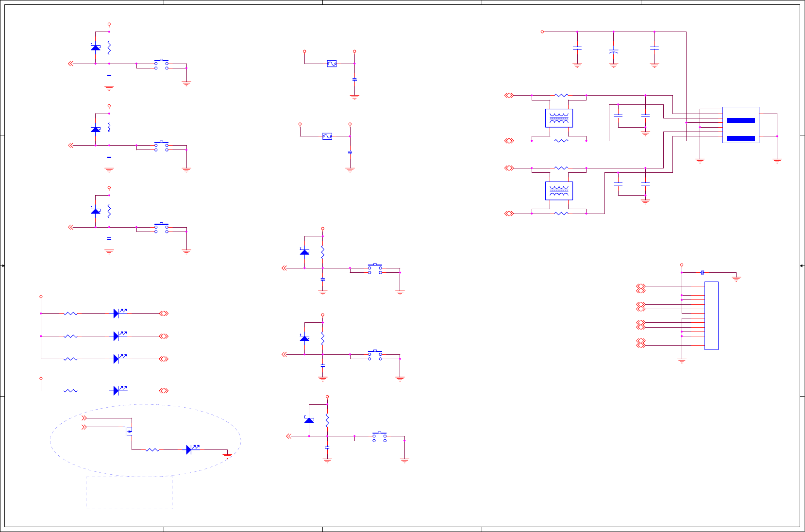Select the power terminal above the header connector
Screen dimensions: 805x532
point(682,265)
